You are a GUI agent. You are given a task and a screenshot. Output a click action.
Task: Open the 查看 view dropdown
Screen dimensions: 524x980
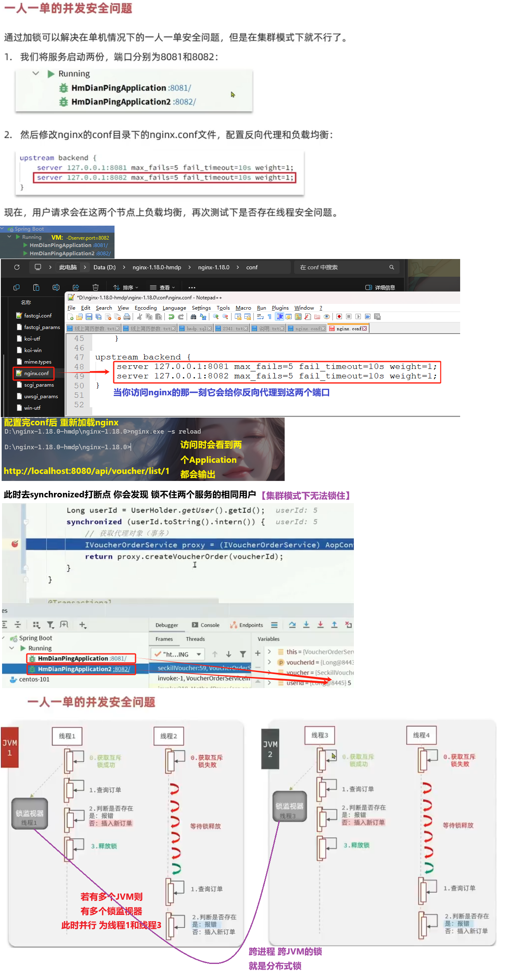pyautogui.click(x=162, y=287)
